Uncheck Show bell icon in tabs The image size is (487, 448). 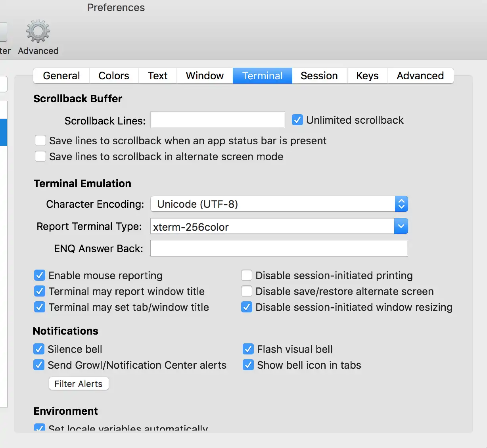pyautogui.click(x=248, y=365)
